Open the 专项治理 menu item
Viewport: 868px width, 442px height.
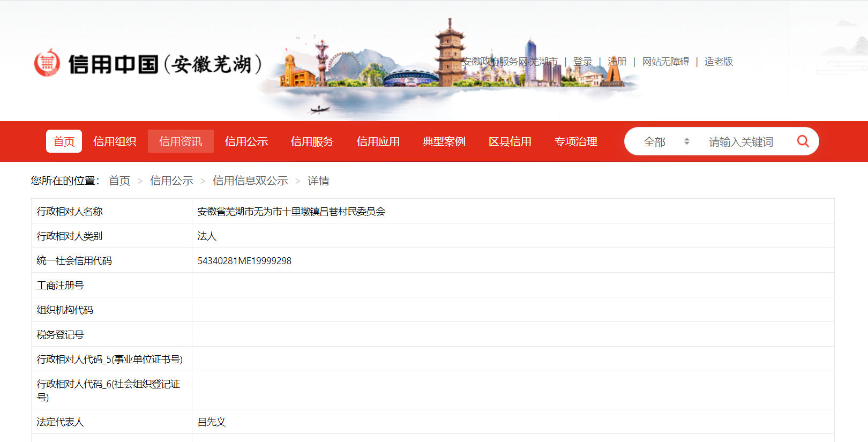(x=576, y=141)
